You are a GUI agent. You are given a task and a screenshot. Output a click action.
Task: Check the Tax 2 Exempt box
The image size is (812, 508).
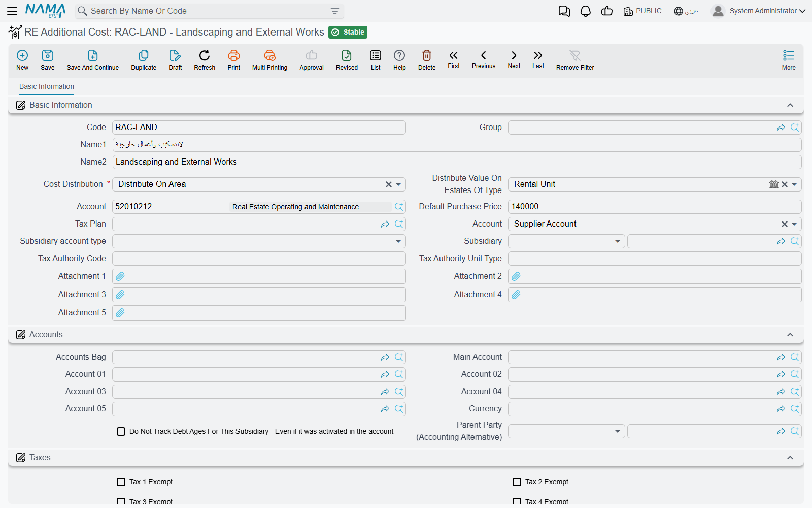pyautogui.click(x=517, y=482)
